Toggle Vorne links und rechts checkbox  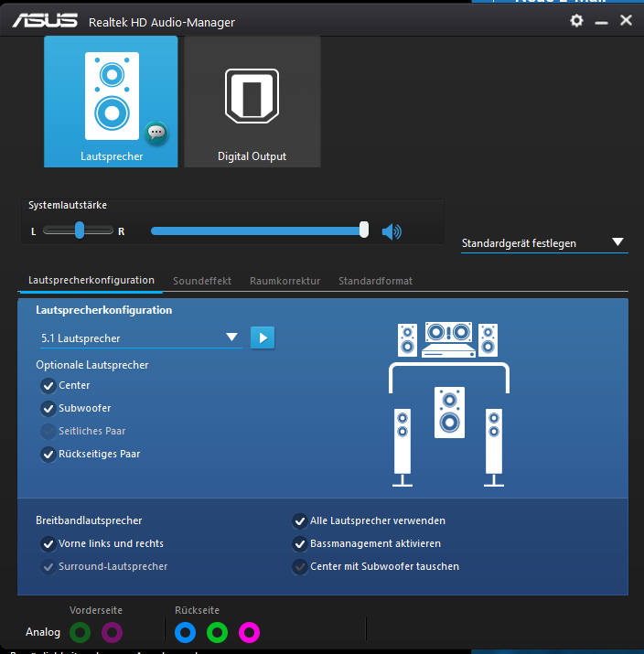(x=48, y=544)
